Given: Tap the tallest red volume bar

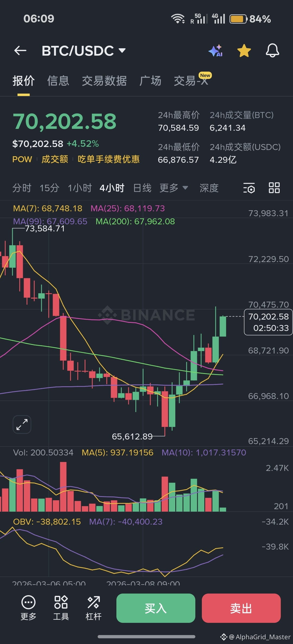Looking at the screenshot, I should click(x=63, y=487).
